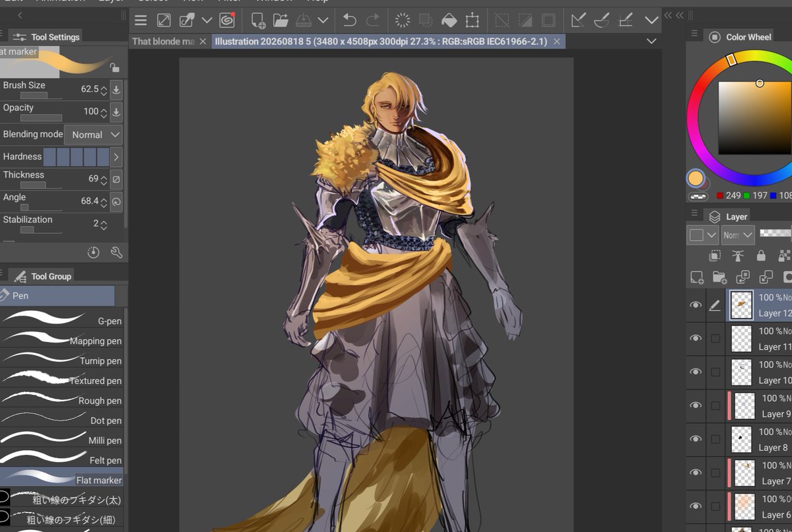Click the Clip to Layer Below icon
This screenshot has width=792, height=532.
click(x=715, y=255)
